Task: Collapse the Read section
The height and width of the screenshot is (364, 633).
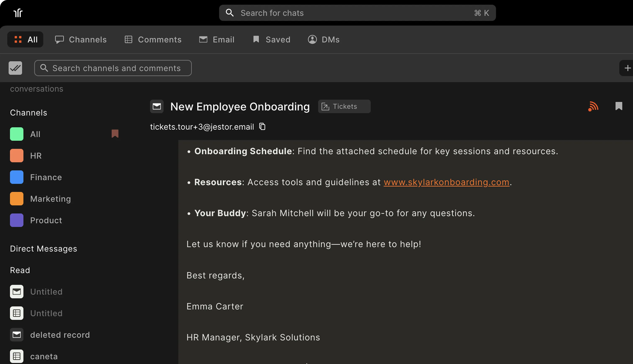Action: click(20, 270)
